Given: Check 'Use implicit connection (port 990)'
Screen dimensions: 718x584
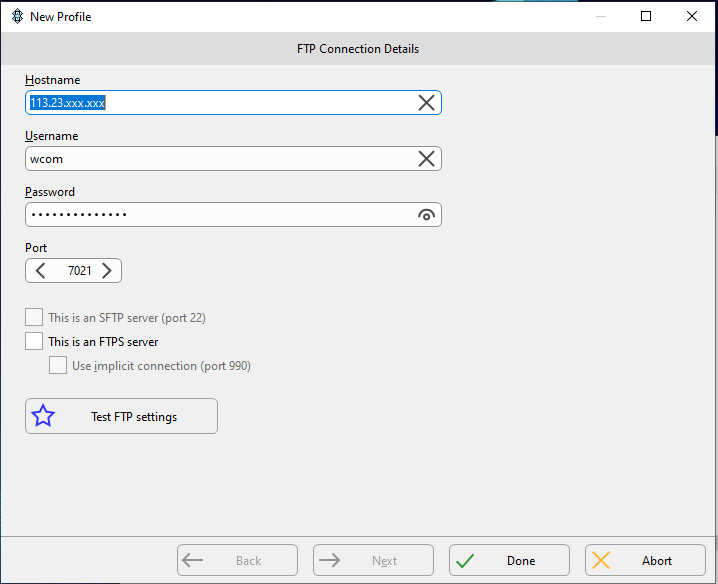Looking at the screenshot, I should 58,365.
